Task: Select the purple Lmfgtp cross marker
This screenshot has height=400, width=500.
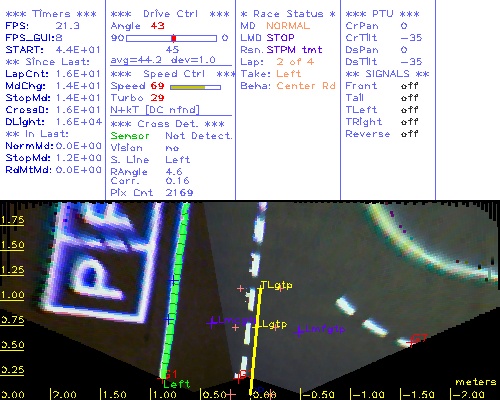Action: 299,331
